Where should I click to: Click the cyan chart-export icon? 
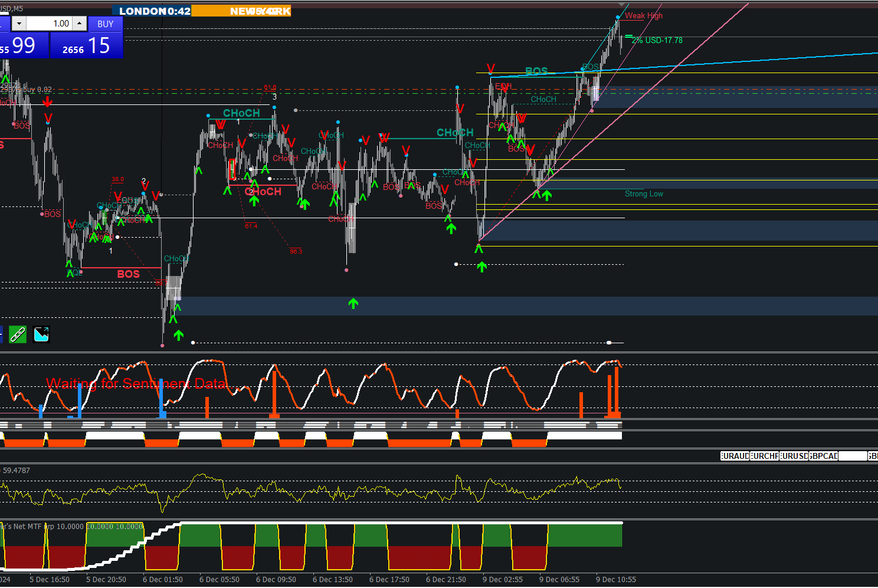(41, 334)
